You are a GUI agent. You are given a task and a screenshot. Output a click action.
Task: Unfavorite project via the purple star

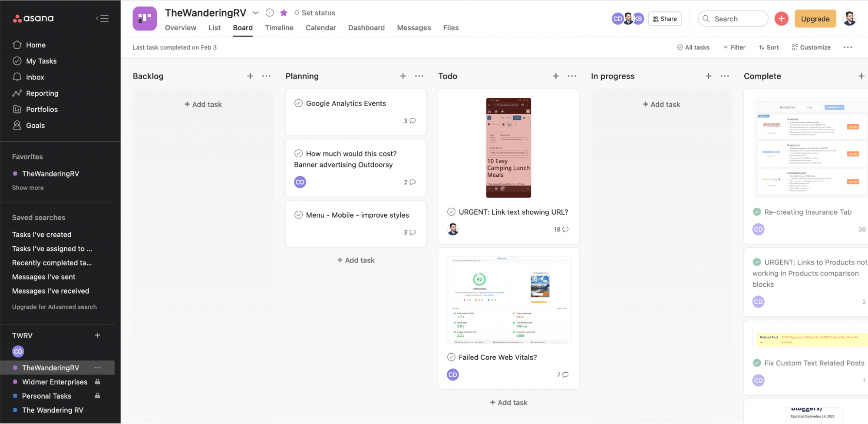[x=284, y=13]
